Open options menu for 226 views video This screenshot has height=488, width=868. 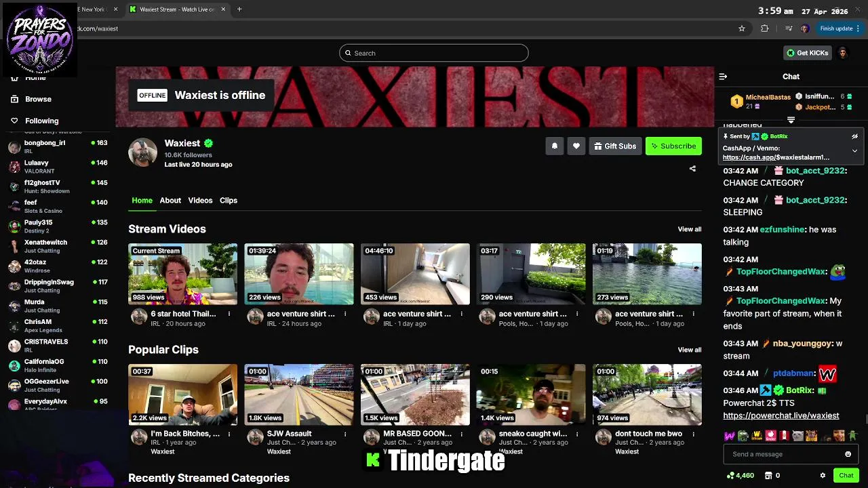pyautogui.click(x=345, y=314)
